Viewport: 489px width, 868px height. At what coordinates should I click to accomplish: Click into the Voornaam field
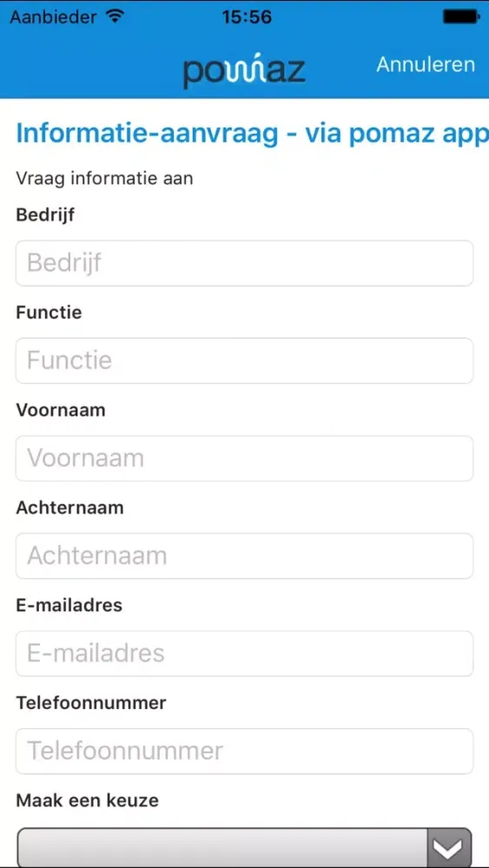coord(244,458)
